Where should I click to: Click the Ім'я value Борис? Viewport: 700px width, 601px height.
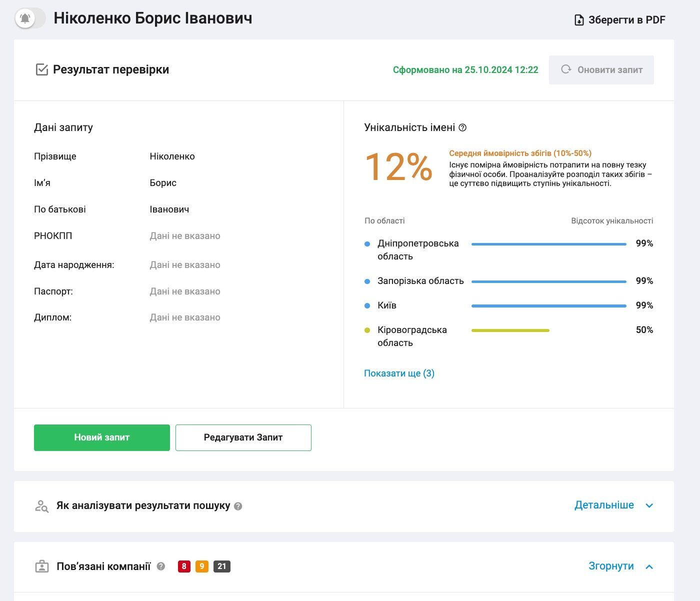[x=163, y=183]
